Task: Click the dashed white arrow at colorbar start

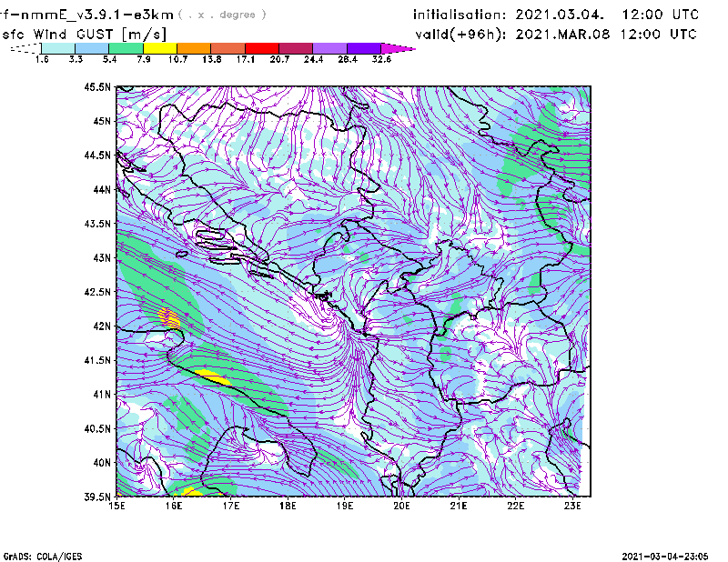Action: click(25, 48)
